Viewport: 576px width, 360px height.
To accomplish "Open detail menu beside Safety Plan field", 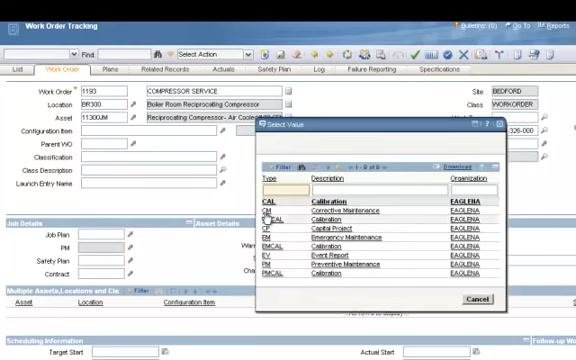I will (x=130, y=261).
